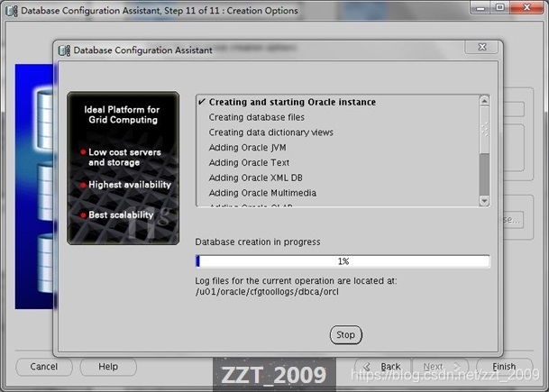Click Cancel in the outer wizard window
The image size is (549, 392).
(44, 367)
